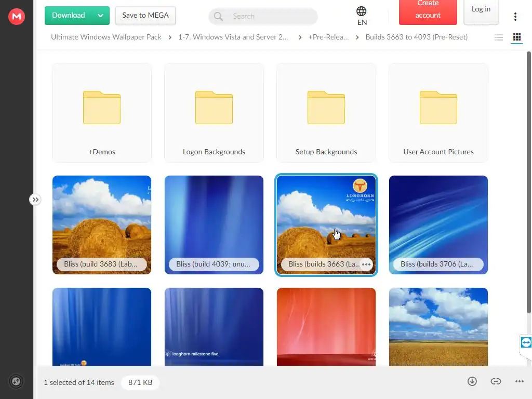
Task: Switch to grid thumbnail view
Action: (517, 37)
